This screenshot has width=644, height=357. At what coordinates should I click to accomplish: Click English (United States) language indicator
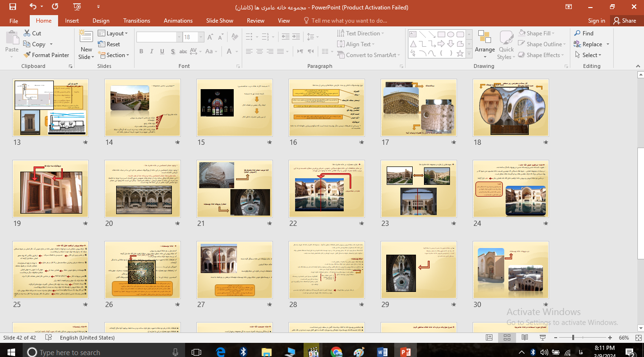click(87, 338)
